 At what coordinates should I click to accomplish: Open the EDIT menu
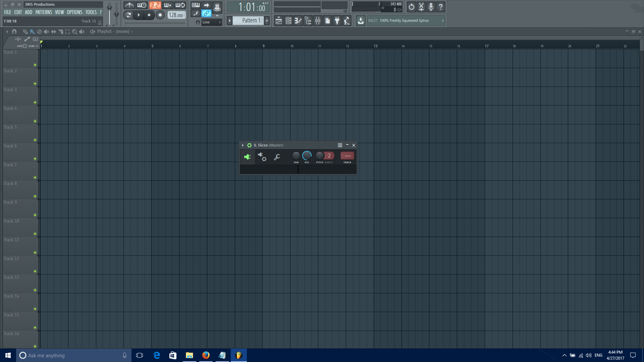(x=18, y=12)
